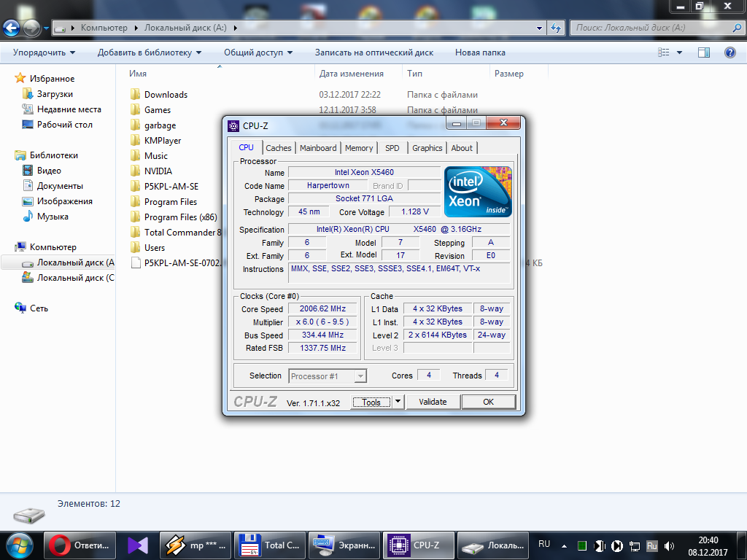
Task: Sort by the Тип column header
Action: tap(446, 74)
